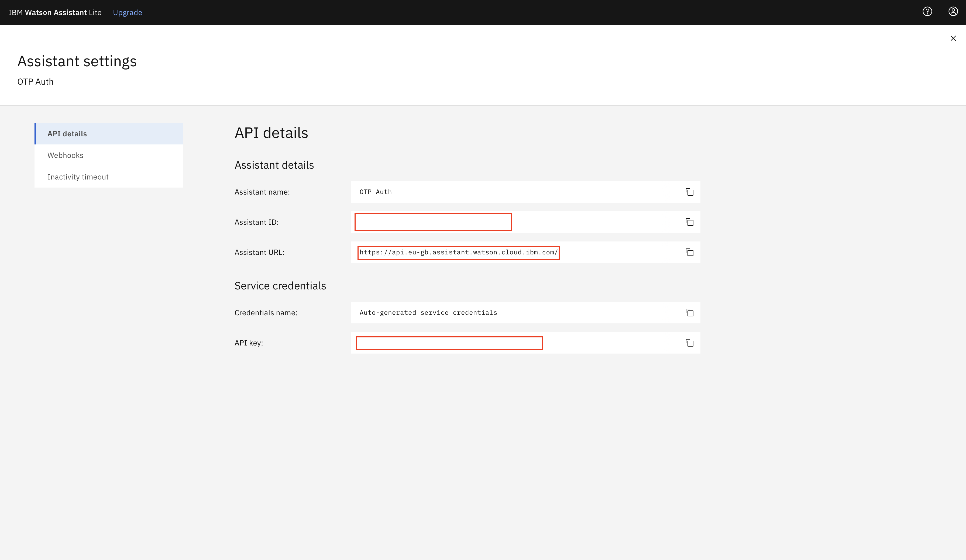Click the Upgrade link
The width and height of the screenshot is (966, 560).
click(x=127, y=13)
